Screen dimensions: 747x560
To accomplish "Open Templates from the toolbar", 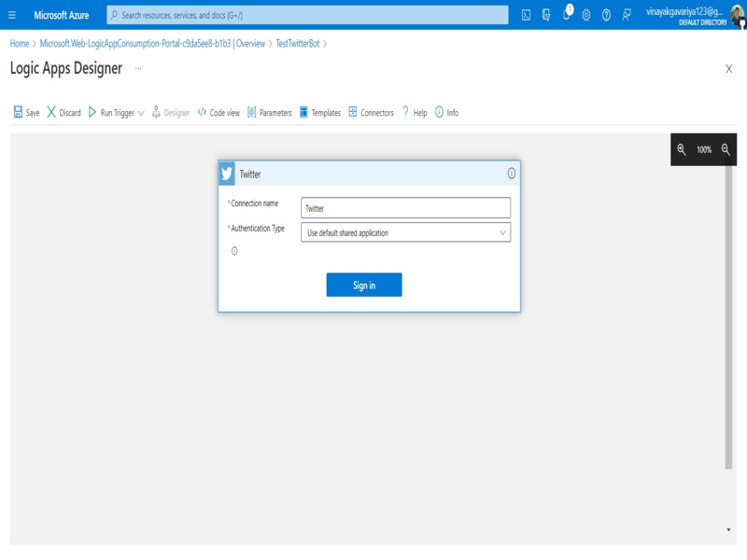I will click(x=320, y=112).
